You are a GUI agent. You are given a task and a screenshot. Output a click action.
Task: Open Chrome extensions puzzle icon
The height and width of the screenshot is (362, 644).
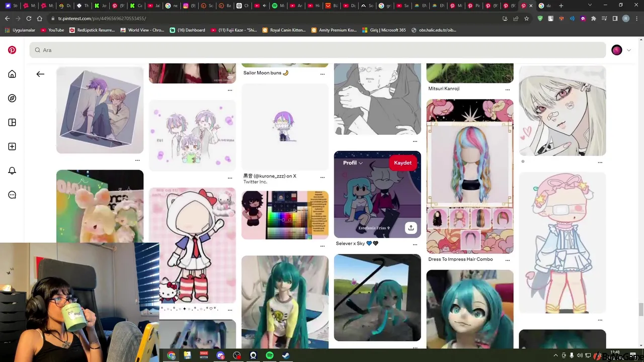point(593,19)
